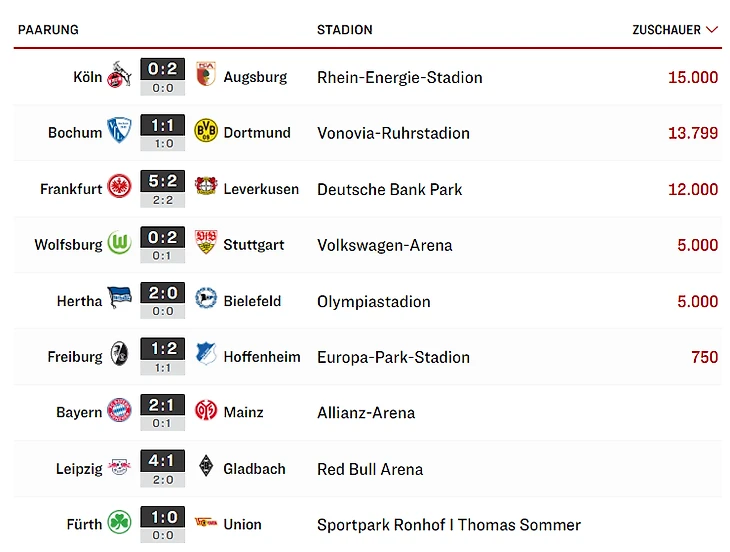Click the Rhein-Energie-Stadion stadium name
Screen dimensions: 730x552
[399, 77]
